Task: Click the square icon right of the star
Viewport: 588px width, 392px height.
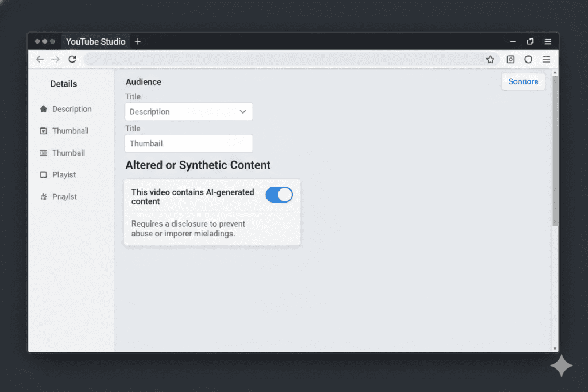Action: tap(510, 59)
